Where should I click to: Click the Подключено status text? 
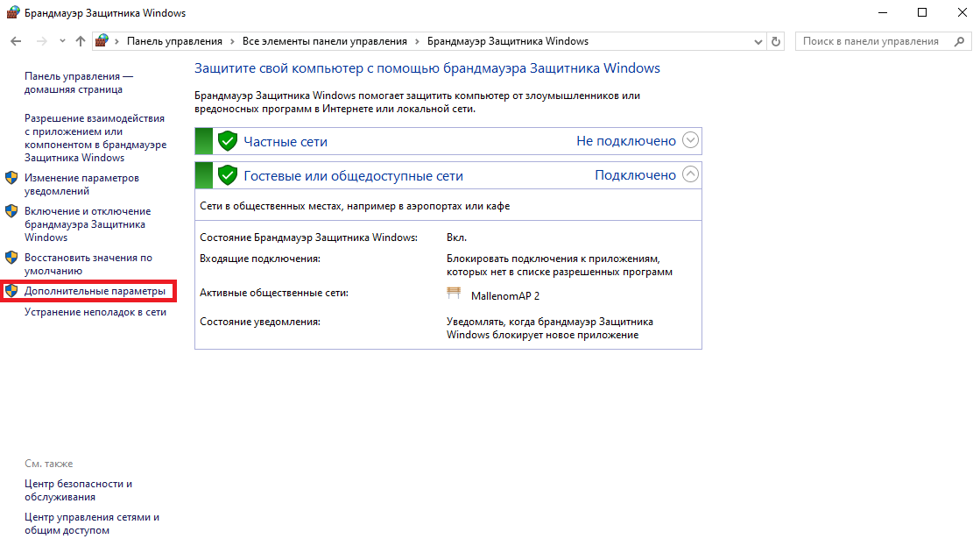click(x=635, y=175)
